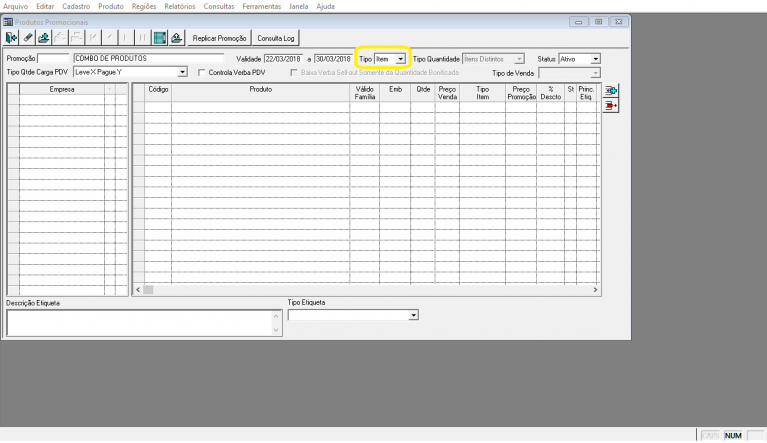The height and width of the screenshot is (443, 767).
Task: Click the Válido Família column header
Action: click(364, 93)
